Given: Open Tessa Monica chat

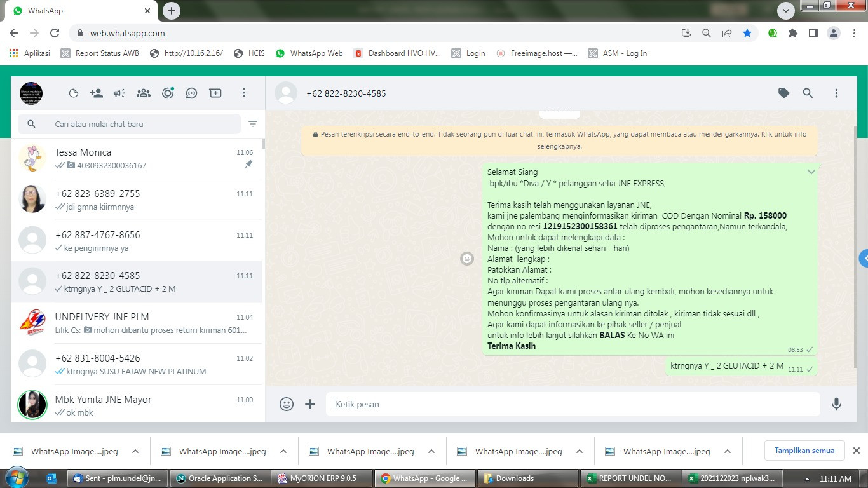Looking at the screenshot, I should [x=137, y=159].
